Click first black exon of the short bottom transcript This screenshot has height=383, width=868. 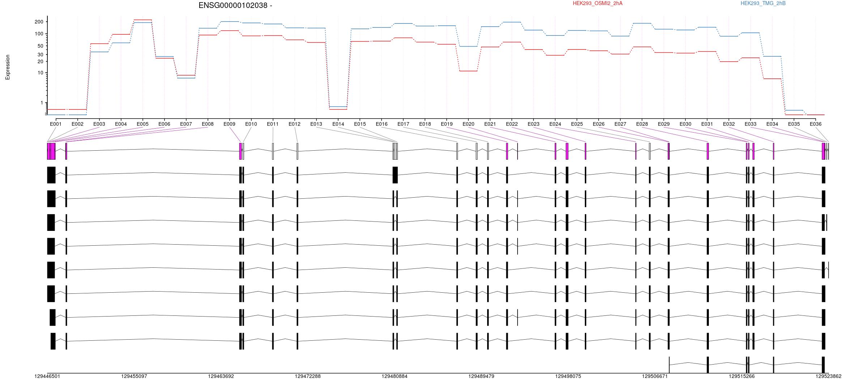[x=669, y=365]
